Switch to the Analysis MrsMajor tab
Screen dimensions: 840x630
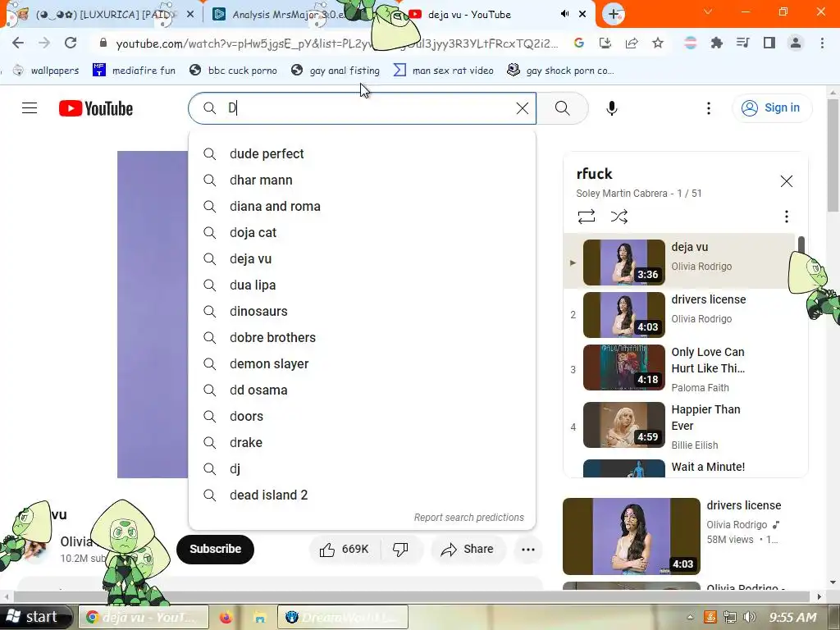(288, 15)
